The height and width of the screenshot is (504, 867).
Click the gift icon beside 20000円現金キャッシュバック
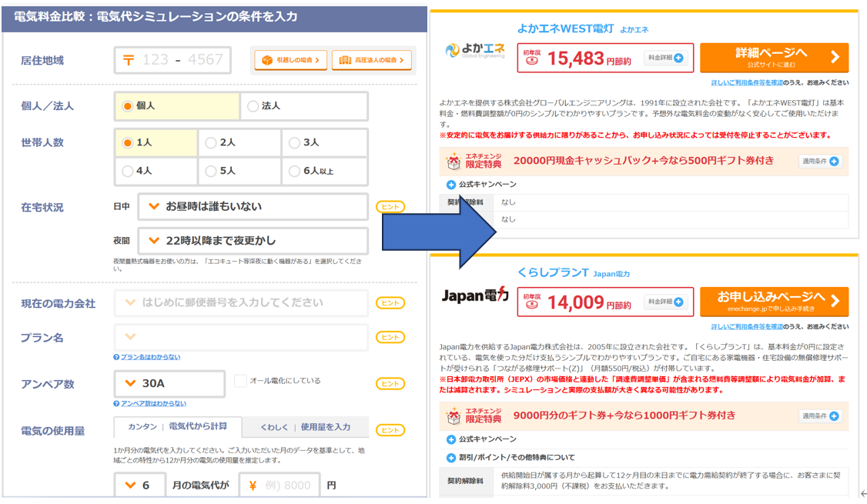[x=454, y=162]
